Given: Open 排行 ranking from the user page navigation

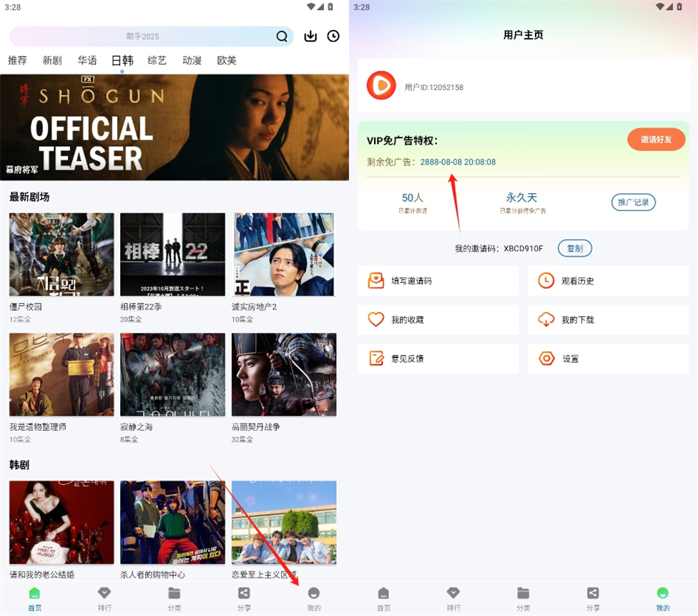Looking at the screenshot, I should click(x=453, y=598).
